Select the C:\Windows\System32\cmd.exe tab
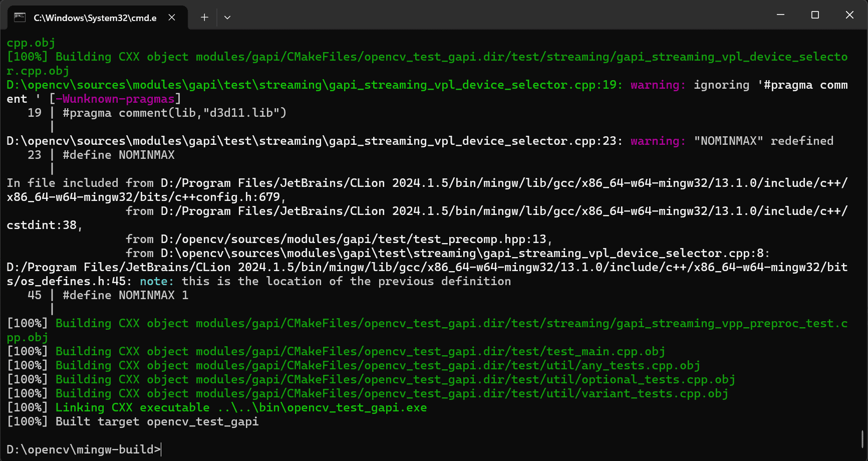This screenshot has width=868, height=461. click(98, 18)
